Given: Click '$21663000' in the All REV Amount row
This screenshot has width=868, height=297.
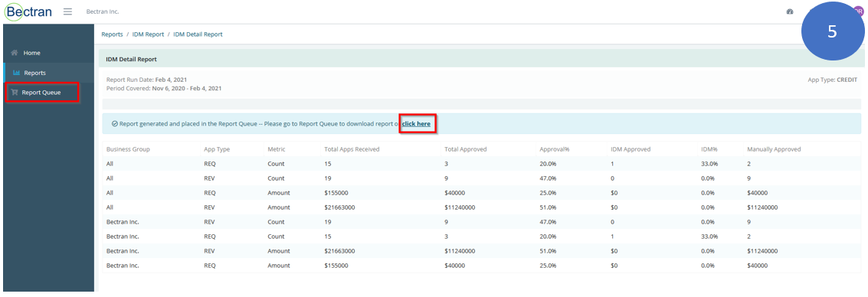Looking at the screenshot, I should point(339,207).
